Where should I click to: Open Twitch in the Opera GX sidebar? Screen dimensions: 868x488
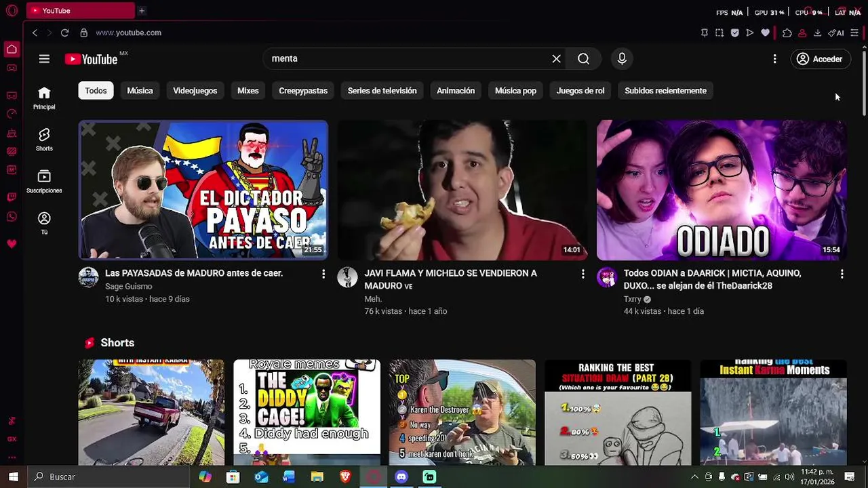click(12, 198)
